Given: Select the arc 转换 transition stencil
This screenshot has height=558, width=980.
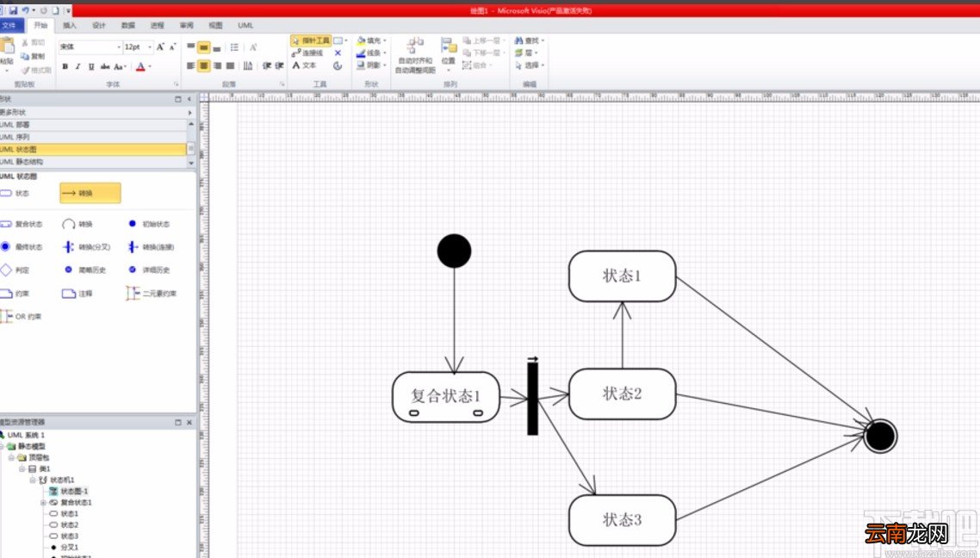Looking at the screenshot, I should [77, 224].
